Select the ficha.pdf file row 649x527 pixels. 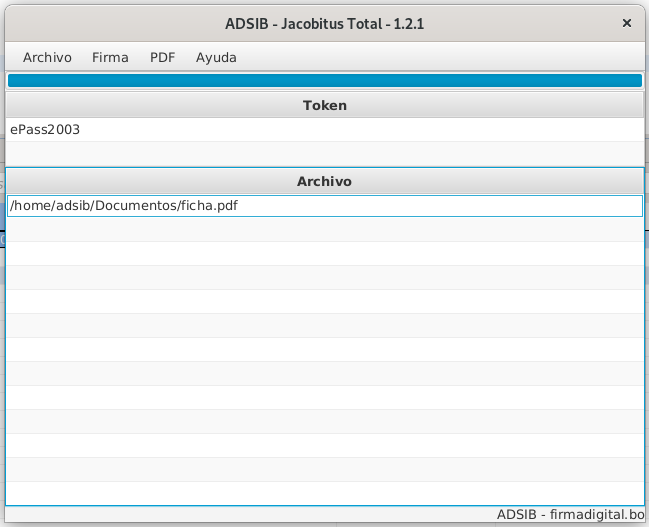(x=324, y=206)
